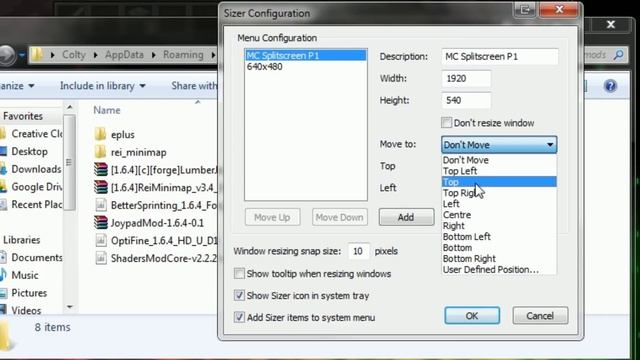Click the snap size pixels field

[x=358, y=251]
